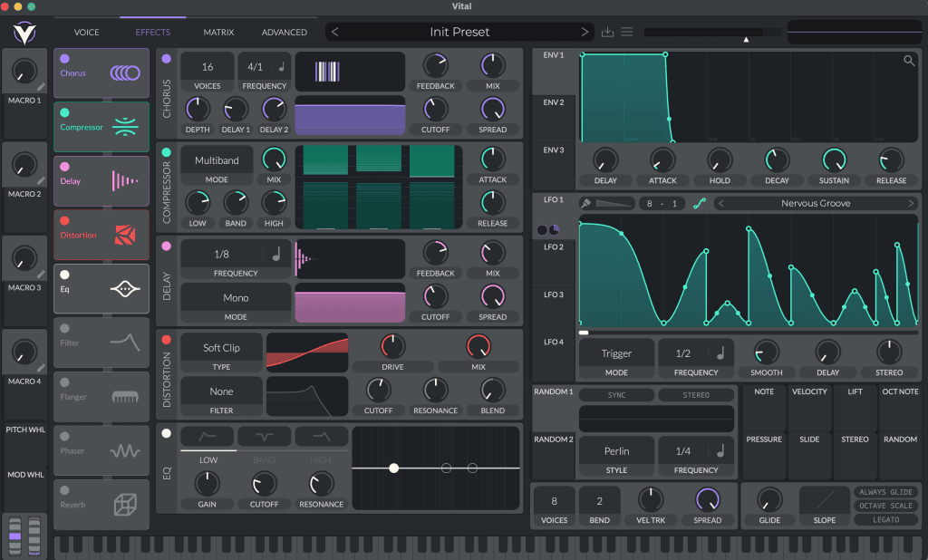Click the chorus Feedback knob
This screenshot has width=928, height=560.
(x=436, y=66)
